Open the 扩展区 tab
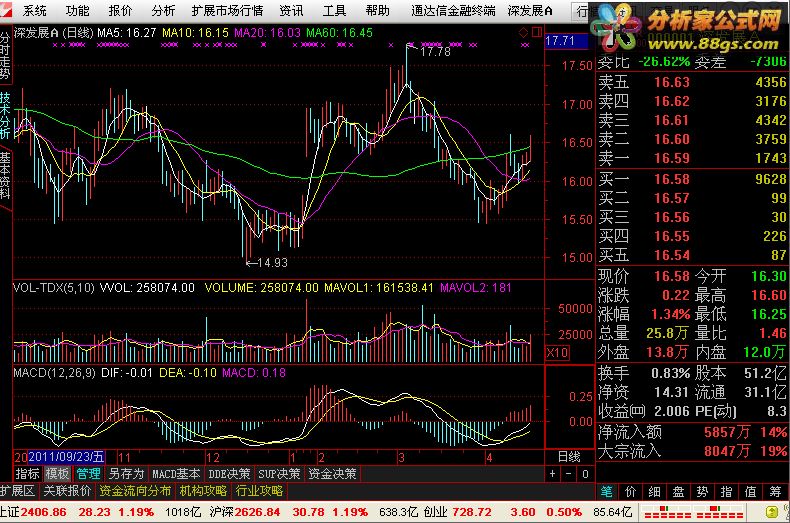790x523 pixels. pos(18,491)
